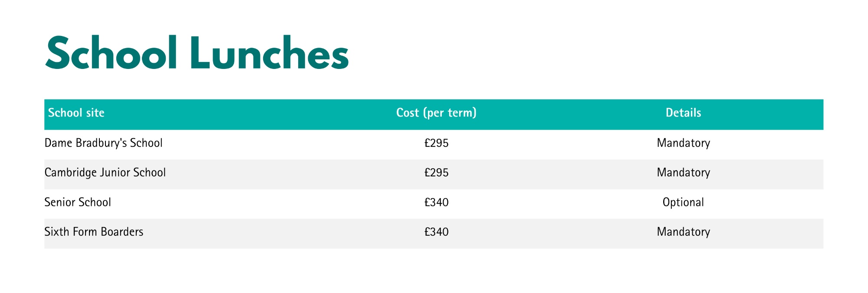The width and height of the screenshot is (868, 293).
Task: Select the £340 cost for Sixth Form Boarders
Action: click(436, 232)
